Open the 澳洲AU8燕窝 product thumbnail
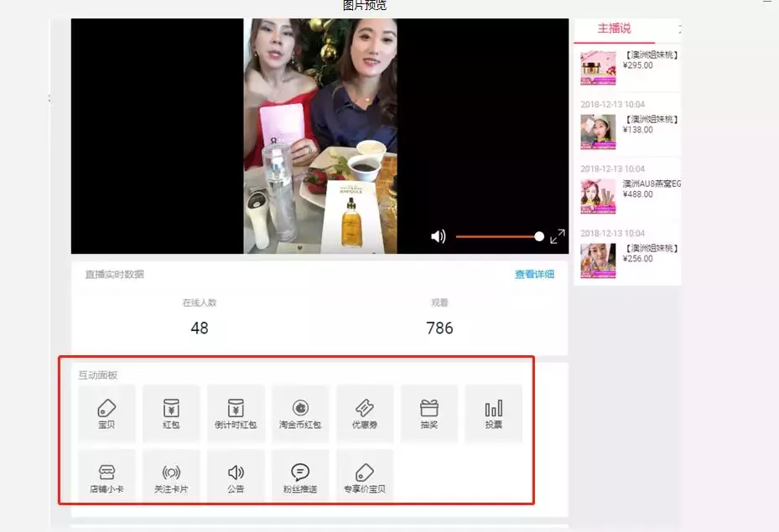Viewport: 779px width, 532px height. coord(598,197)
